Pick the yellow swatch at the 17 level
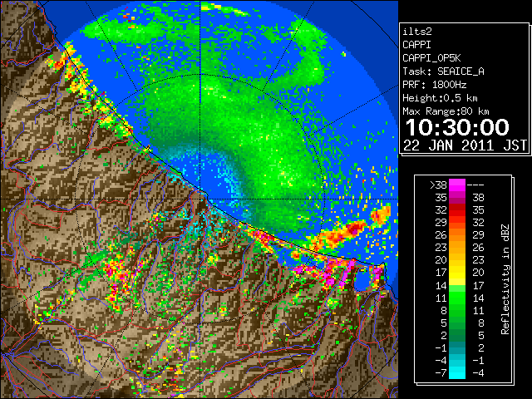Image resolution: width=532 pixels, height=399 pixels. pos(457,273)
